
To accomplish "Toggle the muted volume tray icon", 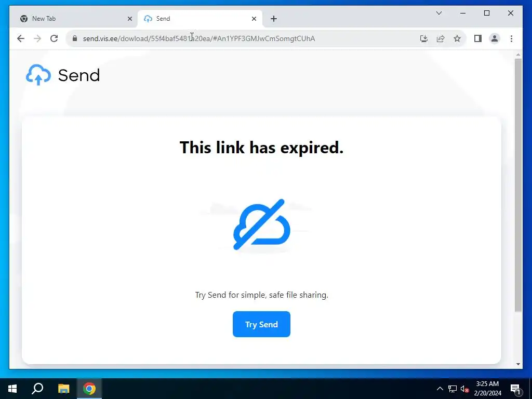I will pos(464,389).
